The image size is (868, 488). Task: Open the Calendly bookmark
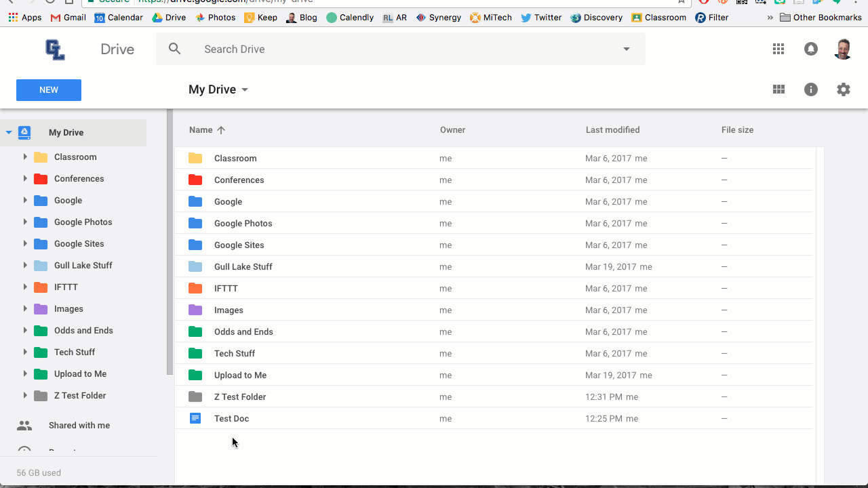350,18
